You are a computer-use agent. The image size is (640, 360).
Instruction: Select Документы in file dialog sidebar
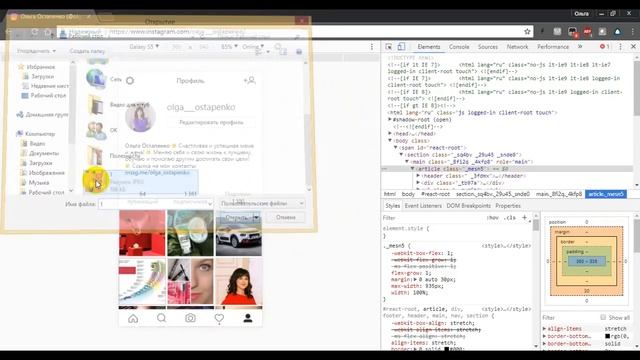pos(44,153)
